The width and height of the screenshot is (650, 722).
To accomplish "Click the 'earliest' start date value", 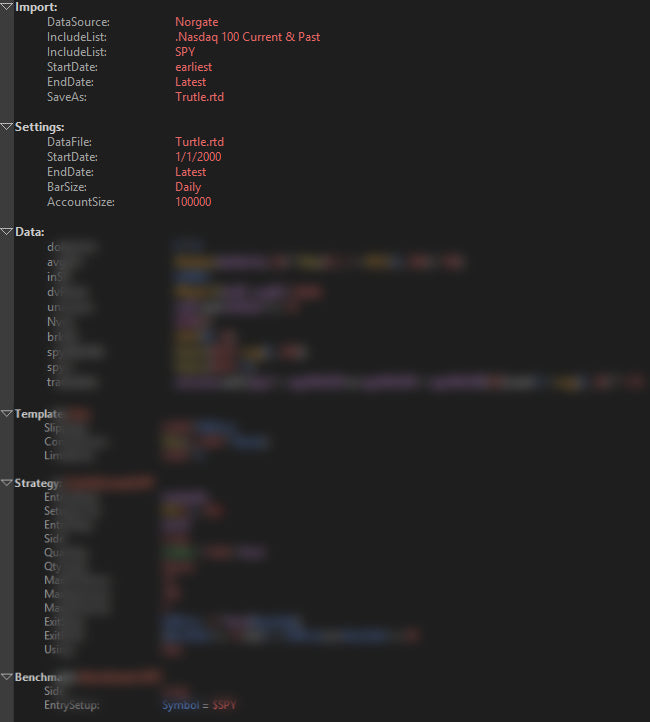I will coord(193,67).
